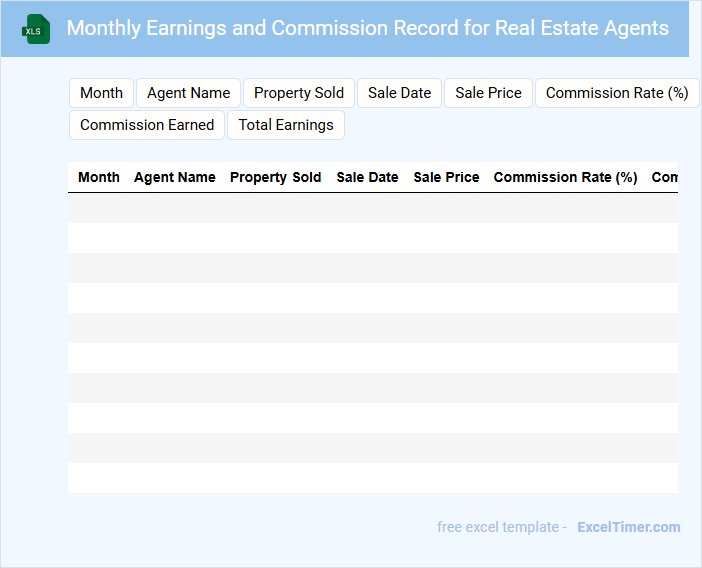Open the ExcelTimer.com link
Screen dimensions: 702x568
point(629,527)
